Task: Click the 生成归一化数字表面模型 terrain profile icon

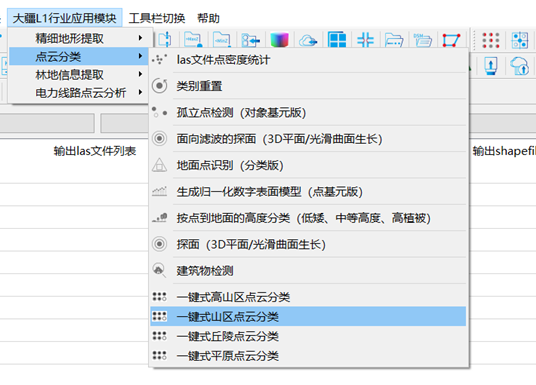Action: [159, 191]
